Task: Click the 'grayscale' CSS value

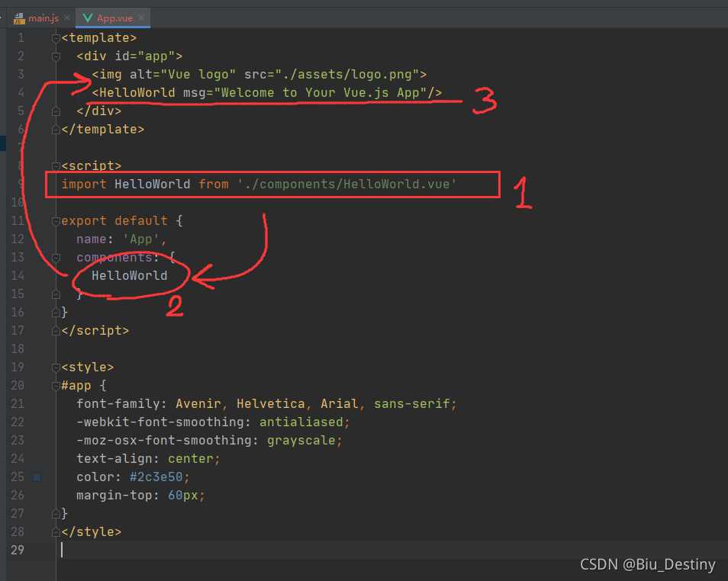Action: (301, 441)
